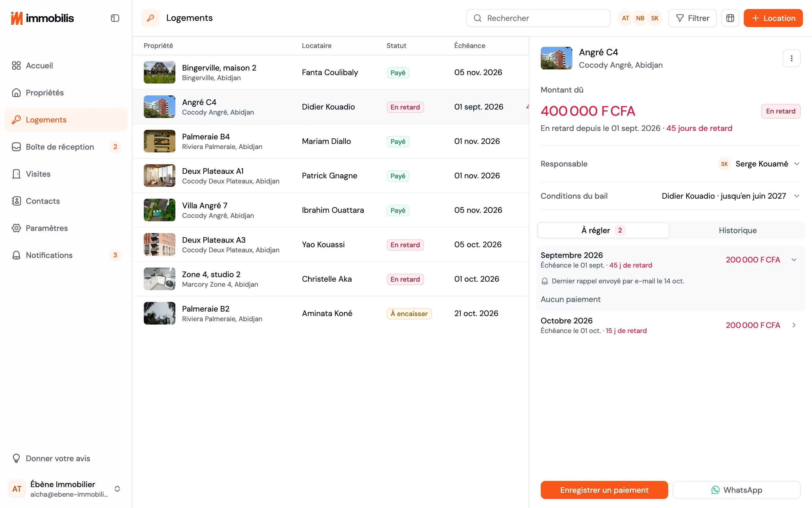Toggle the table layout view icon

730,18
